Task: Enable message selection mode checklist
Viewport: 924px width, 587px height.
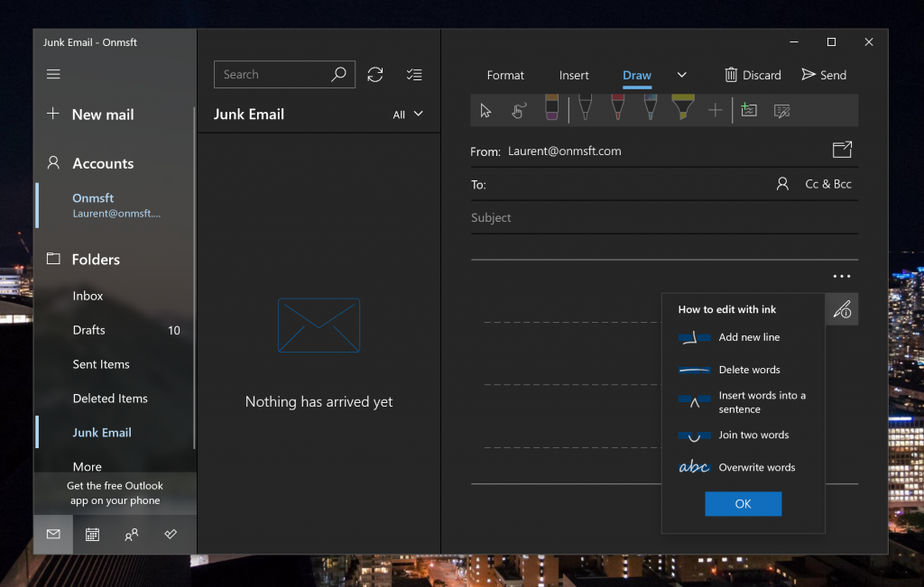Action: point(414,75)
